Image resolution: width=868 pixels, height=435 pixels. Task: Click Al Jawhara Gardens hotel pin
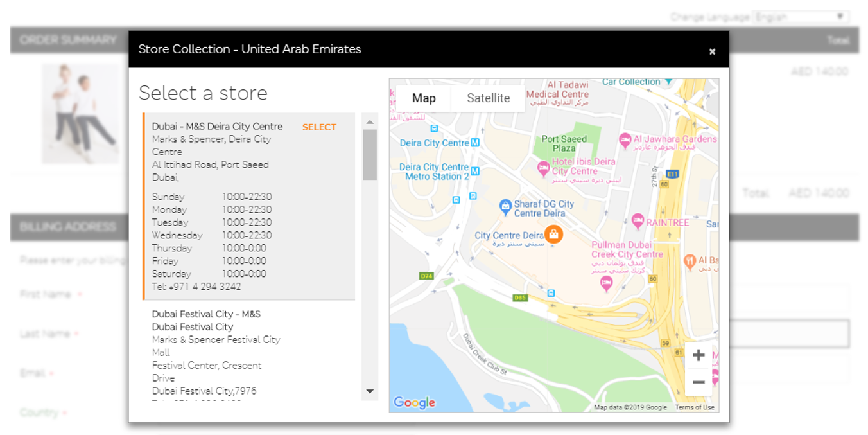tap(625, 140)
